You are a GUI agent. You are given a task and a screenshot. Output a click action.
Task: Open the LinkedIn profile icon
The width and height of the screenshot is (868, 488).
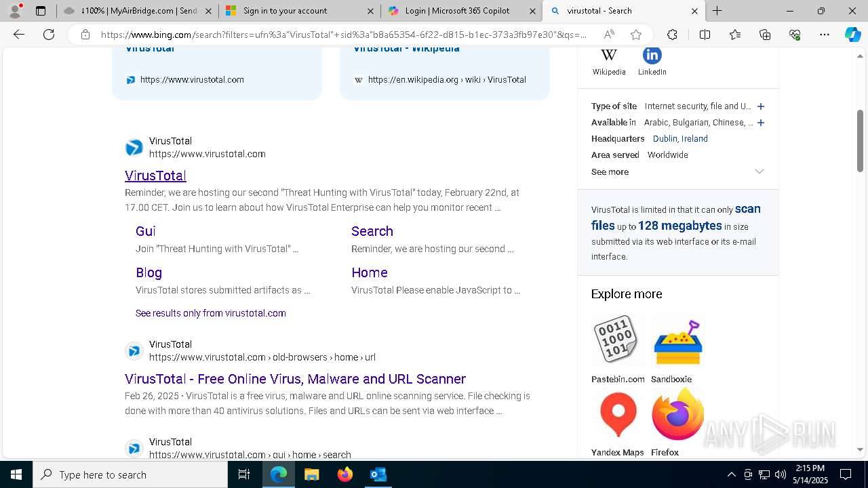pyautogui.click(x=652, y=61)
